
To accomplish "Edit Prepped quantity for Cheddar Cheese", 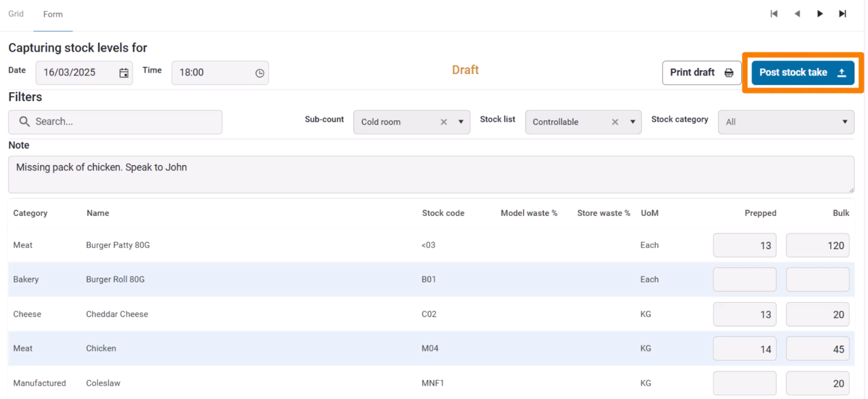I will click(x=745, y=314).
